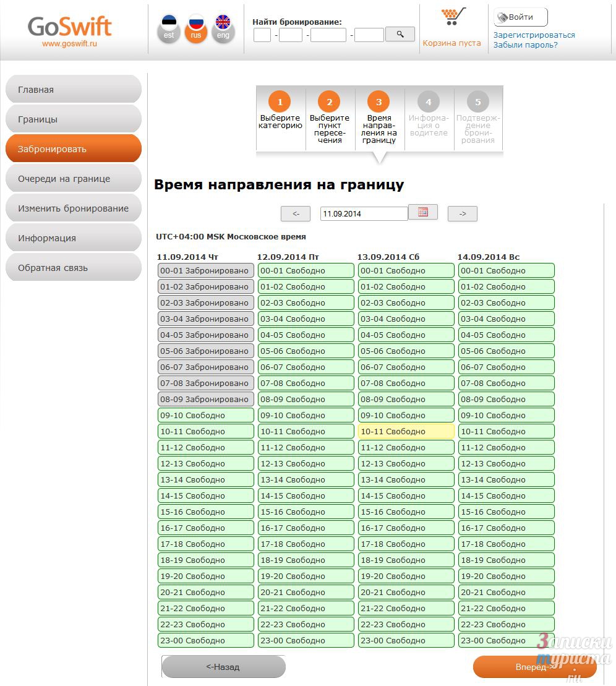Click the Забыли пароль? link
The height and width of the screenshot is (686, 616).
(x=525, y=45)
